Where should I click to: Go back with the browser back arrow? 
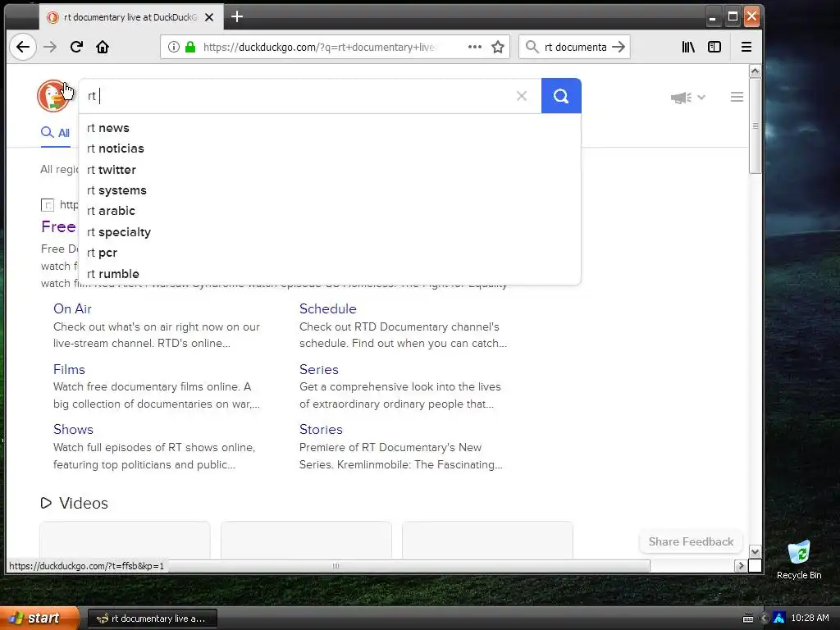[x=22, y=47]
